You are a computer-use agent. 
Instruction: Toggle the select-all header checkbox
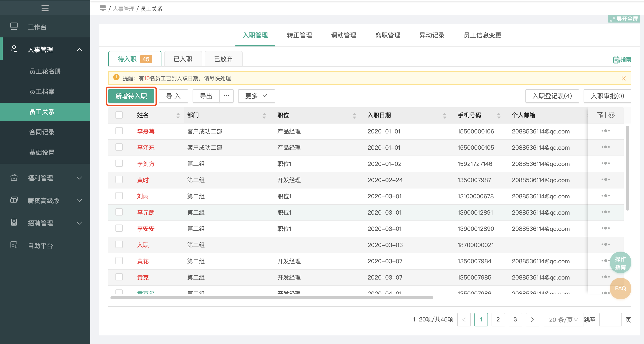coord(119,115)
